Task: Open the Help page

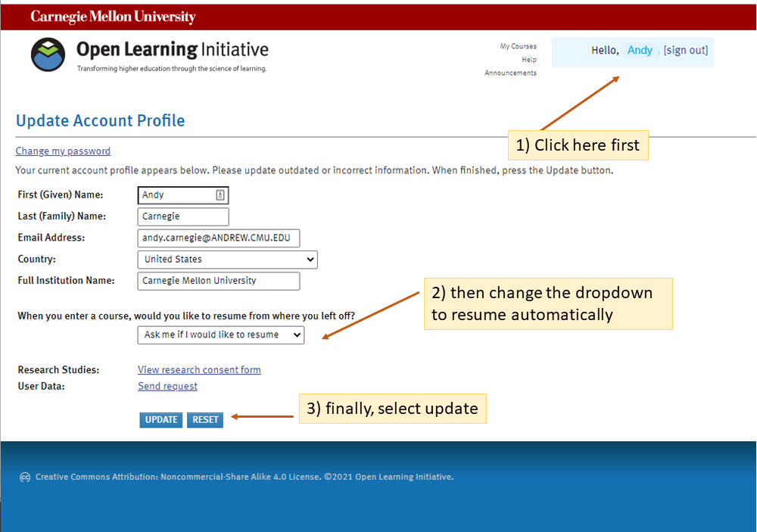Action: click(x=529, y=59)
